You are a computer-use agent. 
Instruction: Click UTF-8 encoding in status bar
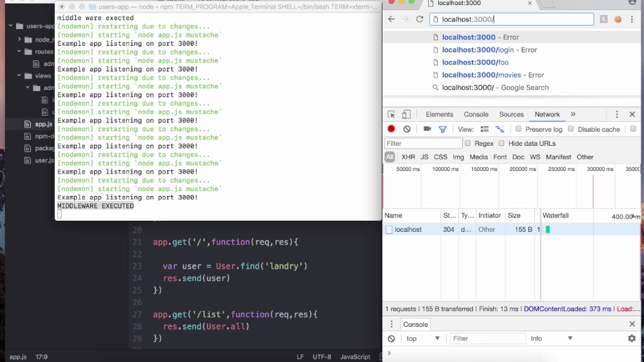321,357
